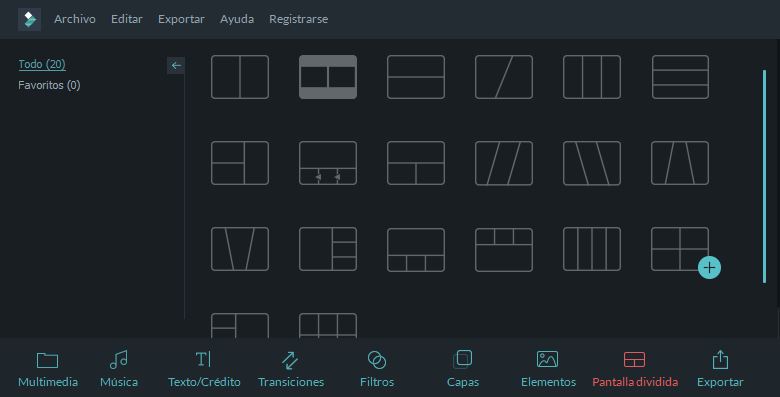Image resolution: width=780 pixels, height=397 pixels.
Task: Choose the partially visible six-grid layout in last row
Action: click(x=328, y=326)
